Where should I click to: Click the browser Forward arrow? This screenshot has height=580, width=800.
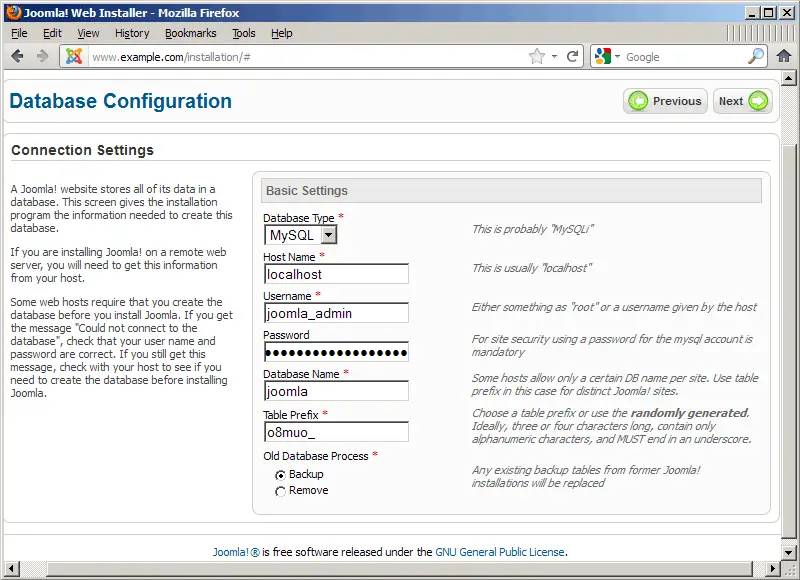pos(42,56)
